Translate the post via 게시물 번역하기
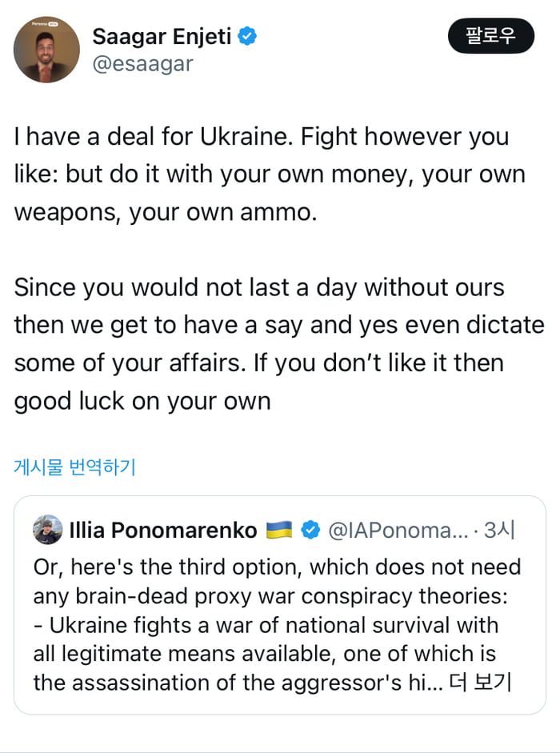This screenshot has width=560, height=753. 74,467
